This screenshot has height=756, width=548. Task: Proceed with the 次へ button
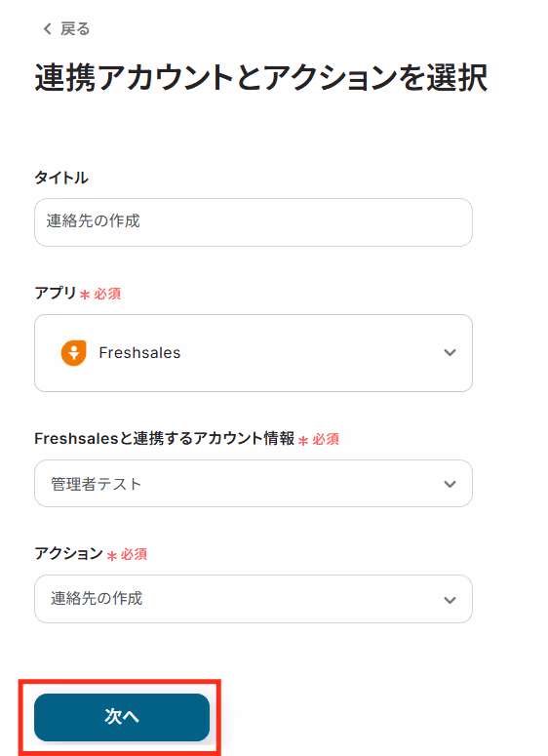click(122, 717)
